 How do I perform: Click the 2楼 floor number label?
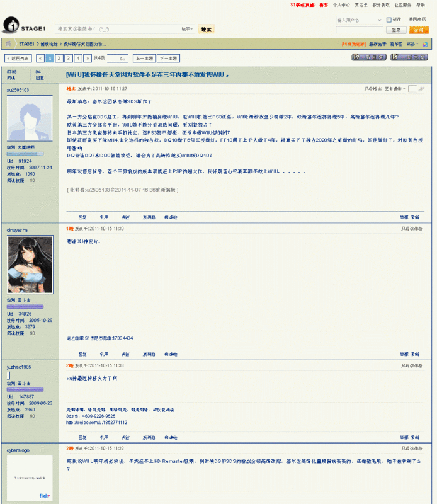(70, 365)
